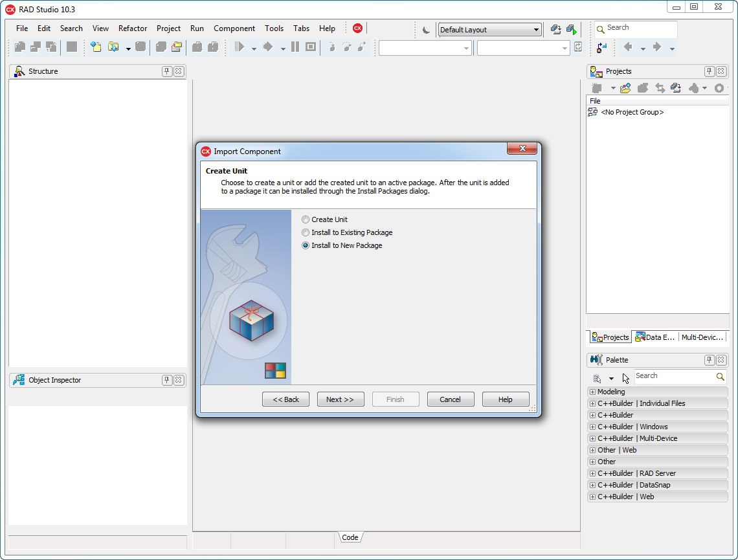This screenshot has height=560, width=738.
Task: Cancel the Import Component dialog
Action: pos(451,399)
